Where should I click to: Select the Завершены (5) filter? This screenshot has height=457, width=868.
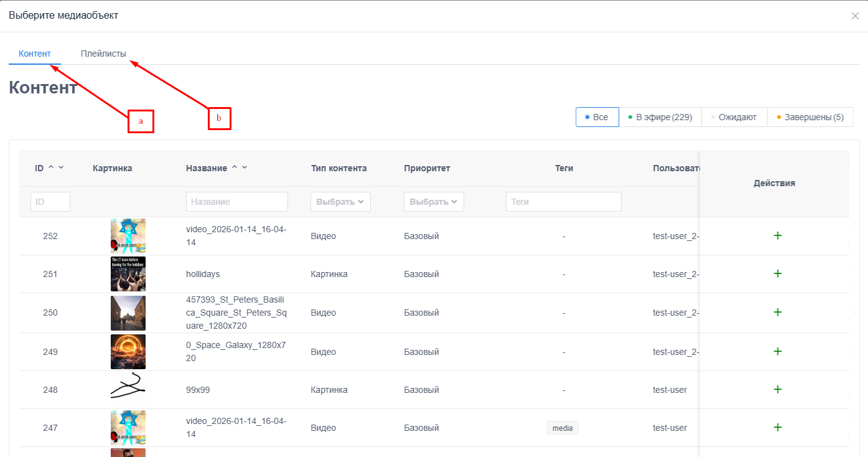810,117
